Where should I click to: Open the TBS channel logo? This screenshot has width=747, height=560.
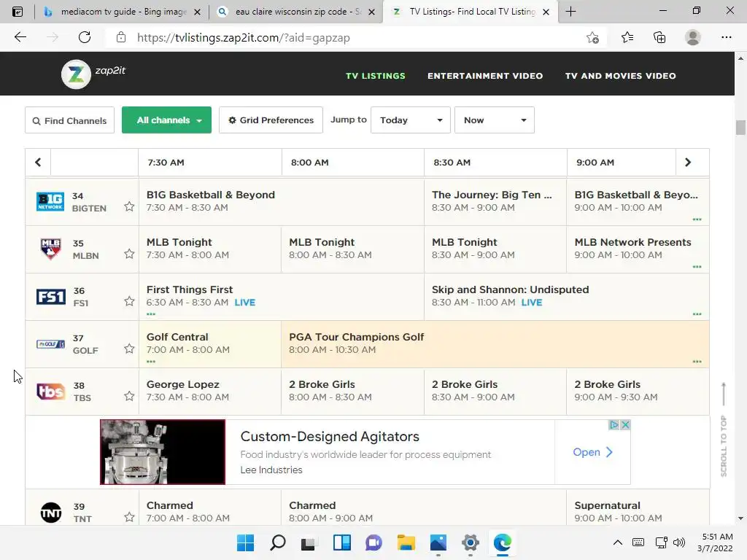click(x=50, y=392)
